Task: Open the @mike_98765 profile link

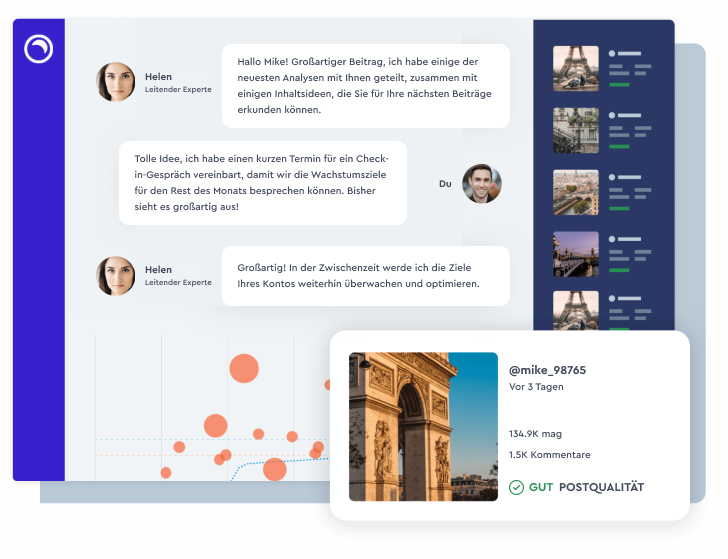Action: (x=547, y=370)
